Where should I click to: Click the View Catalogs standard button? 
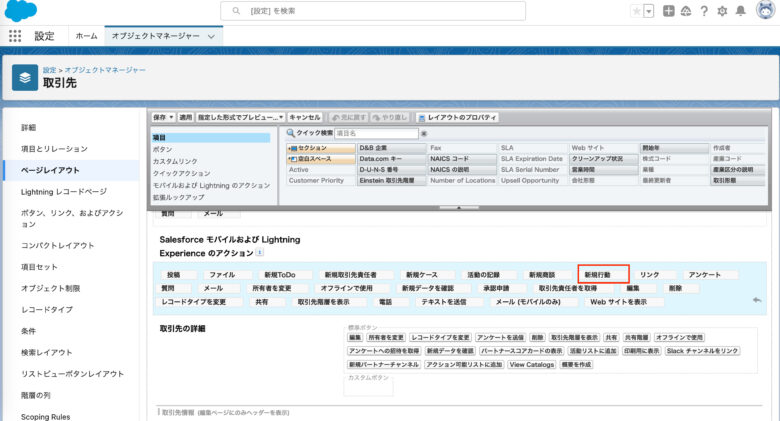pyautogui.click(x=532, y=365)
